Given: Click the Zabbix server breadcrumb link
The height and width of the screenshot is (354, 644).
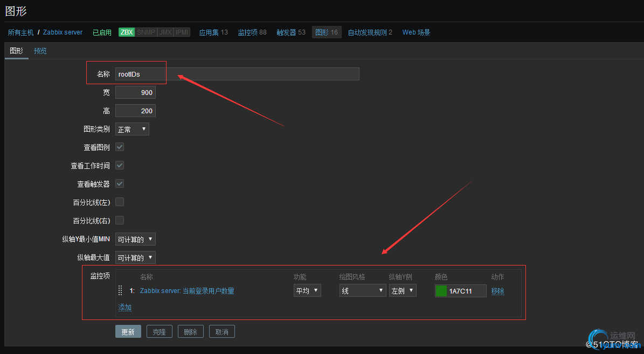Looking at the screenshot, I should [63, 32].
